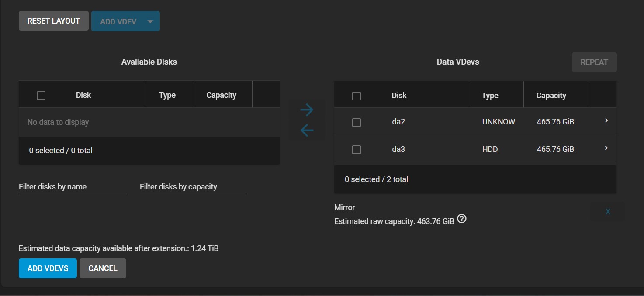Sort Data VDevs by Capacity column header
The width and height of the screenshot is (644, 296).
coord(551,96)
